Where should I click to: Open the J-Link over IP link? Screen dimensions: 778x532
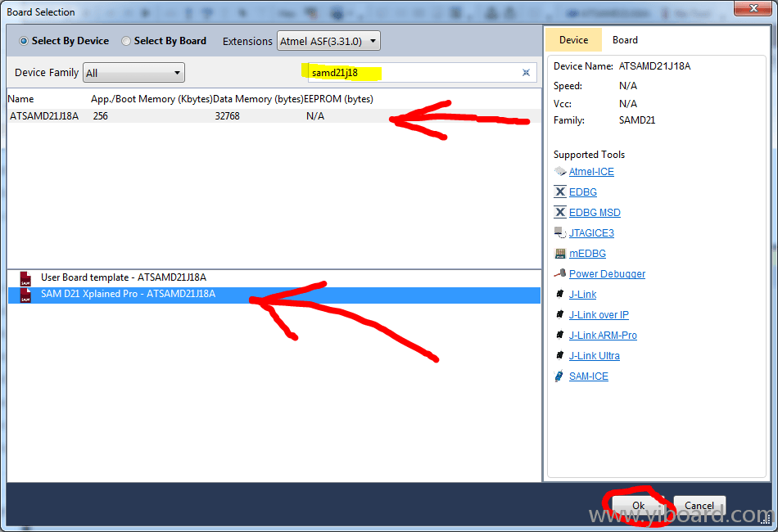click(x=599, y=314)
